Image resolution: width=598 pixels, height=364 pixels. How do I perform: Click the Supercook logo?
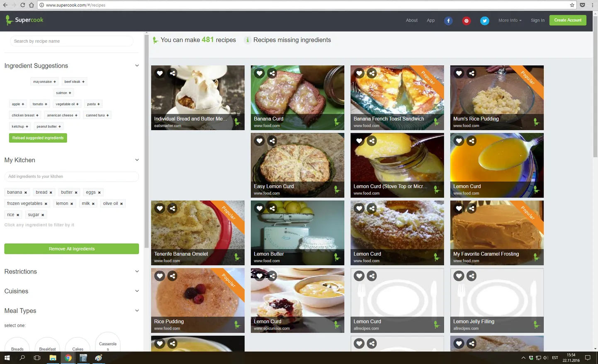24,20
